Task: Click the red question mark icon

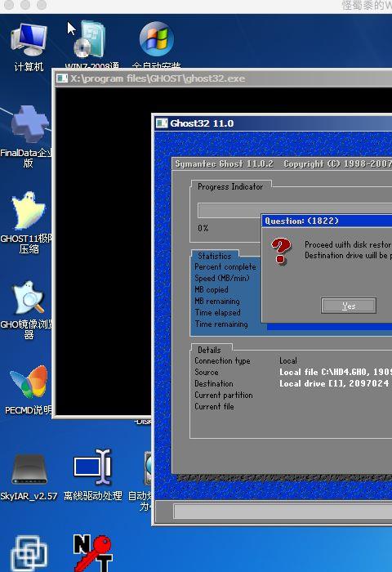Action: tap(281, 251)
